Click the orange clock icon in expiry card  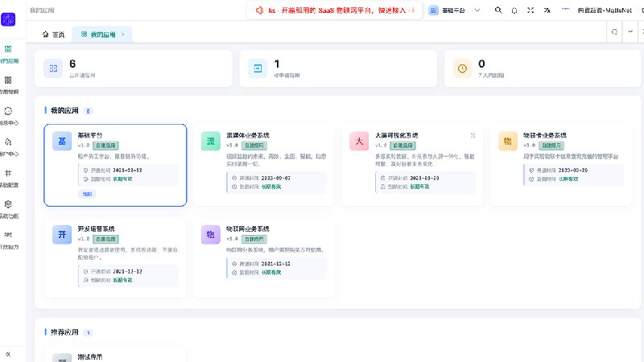pyautogui.click(x=462, y=68)
